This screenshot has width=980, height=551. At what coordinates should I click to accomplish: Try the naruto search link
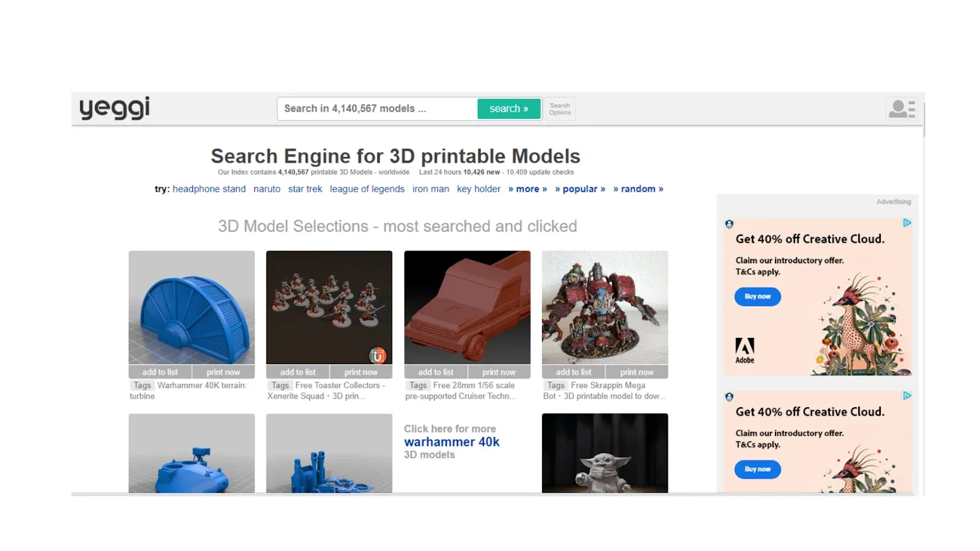point(267,189)
